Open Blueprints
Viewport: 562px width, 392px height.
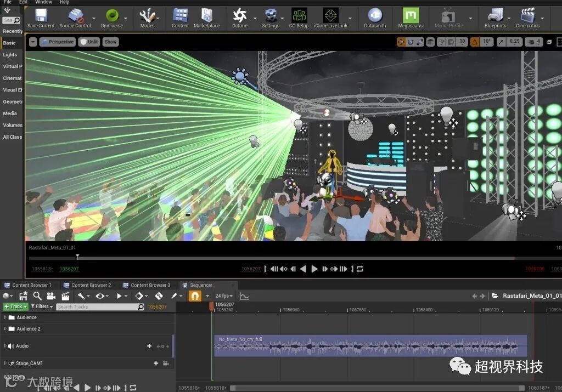(496, 18)
